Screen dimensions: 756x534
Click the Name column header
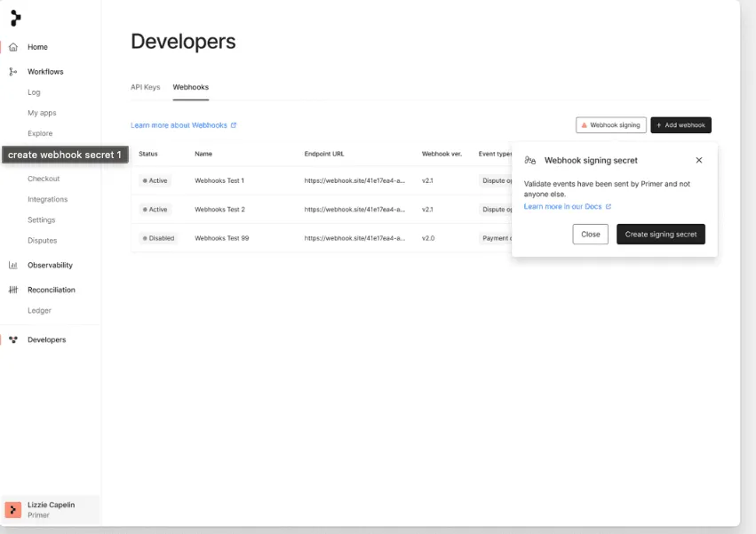click(x=203, y=154)
